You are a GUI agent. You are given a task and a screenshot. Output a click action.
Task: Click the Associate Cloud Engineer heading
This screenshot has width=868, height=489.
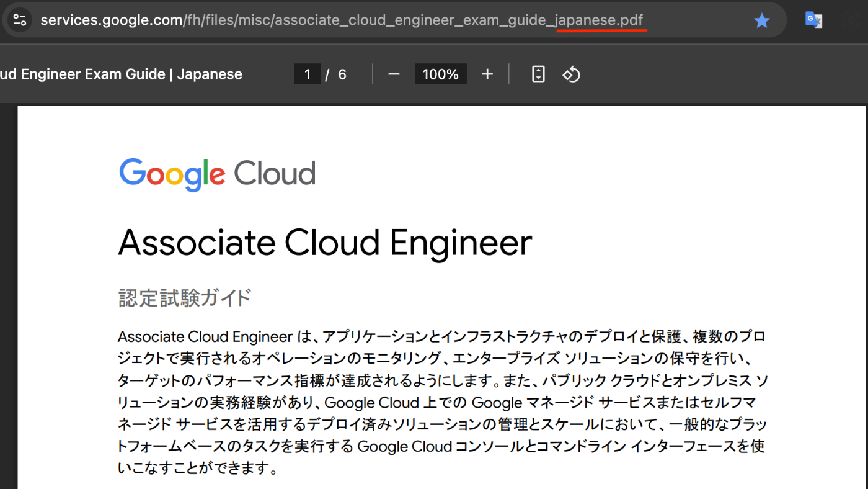pyautogui.click(x=325, y=243)
